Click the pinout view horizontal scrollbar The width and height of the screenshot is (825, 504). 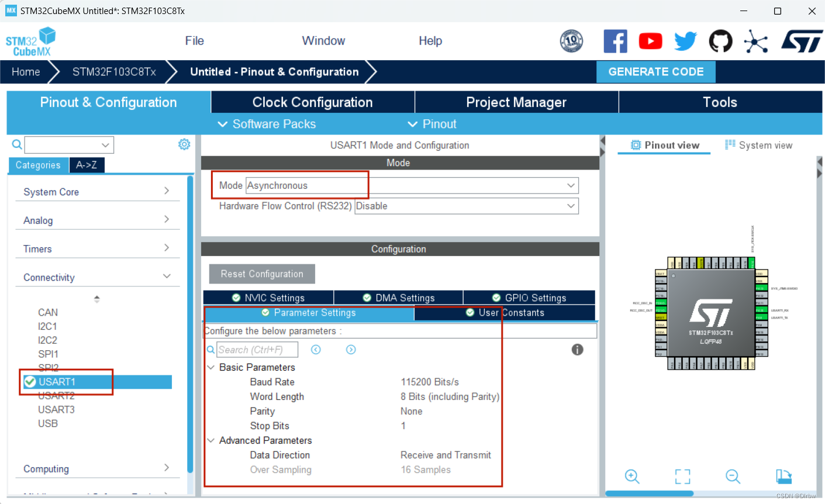point(649,493)
